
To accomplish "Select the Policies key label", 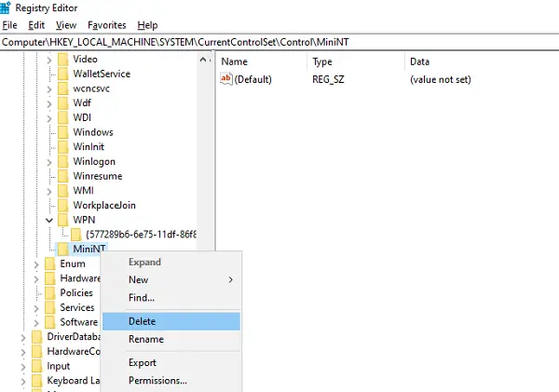I will click(76, 293).
